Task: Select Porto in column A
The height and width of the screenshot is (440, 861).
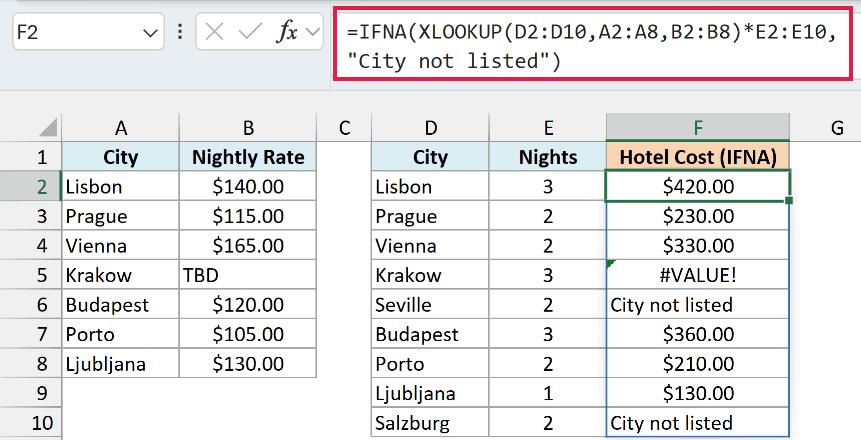Action: (121, 334)
